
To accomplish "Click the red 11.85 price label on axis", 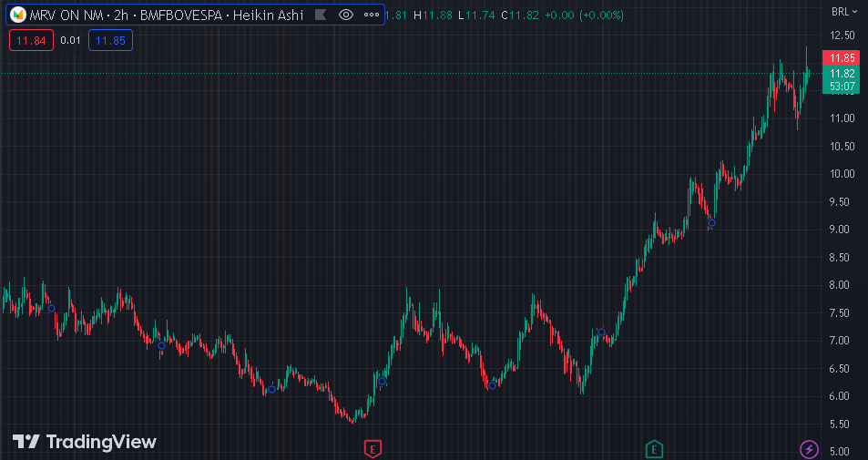I will point(842,58).
